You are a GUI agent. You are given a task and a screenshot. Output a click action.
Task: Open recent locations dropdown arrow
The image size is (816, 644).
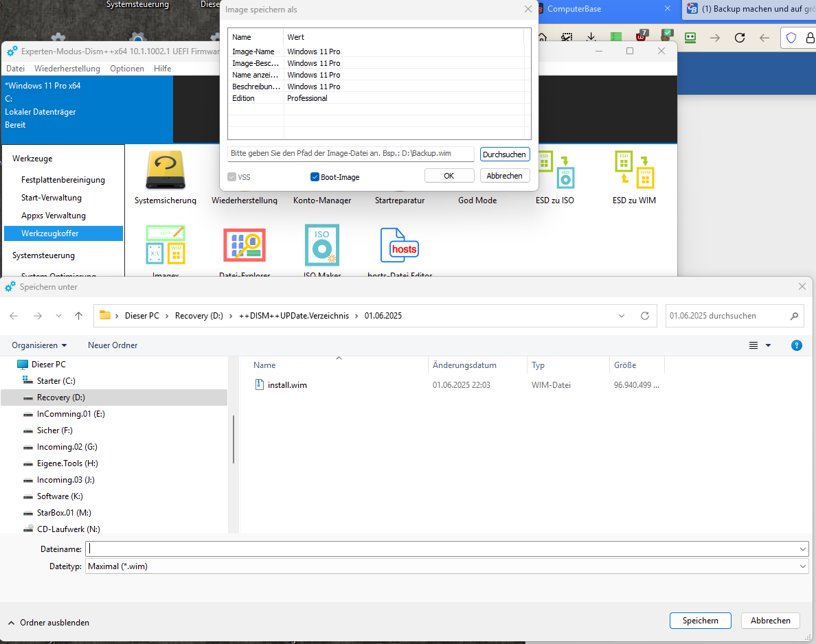click(58, 316)
